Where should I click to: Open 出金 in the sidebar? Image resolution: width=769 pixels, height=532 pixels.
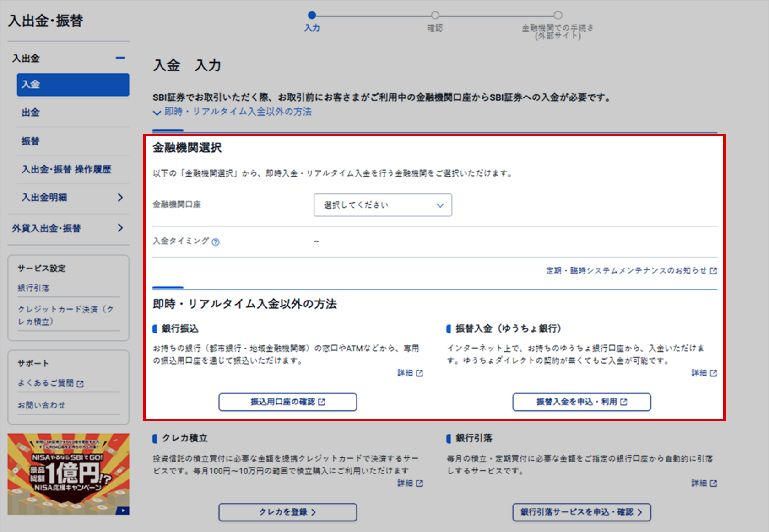pos(31,113)
